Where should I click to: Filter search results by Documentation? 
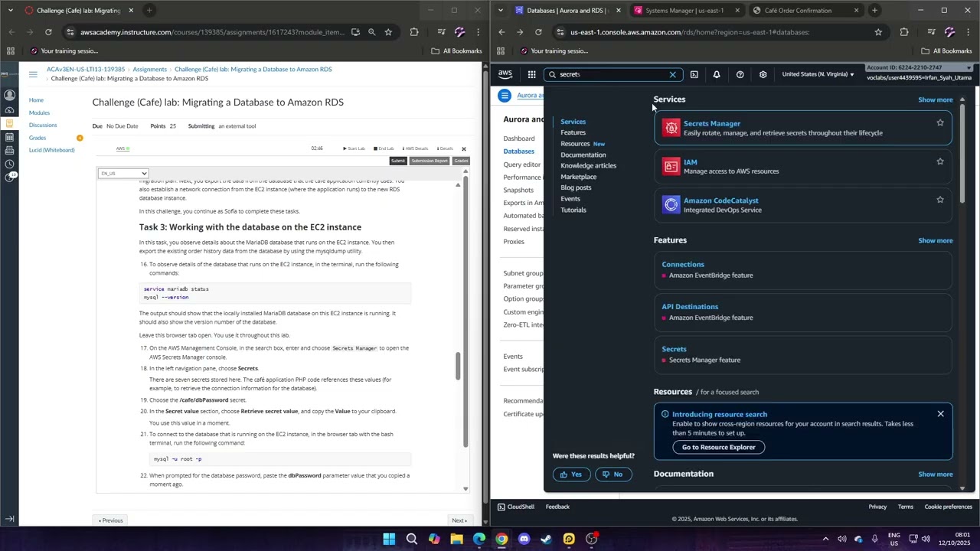(583, 155)
